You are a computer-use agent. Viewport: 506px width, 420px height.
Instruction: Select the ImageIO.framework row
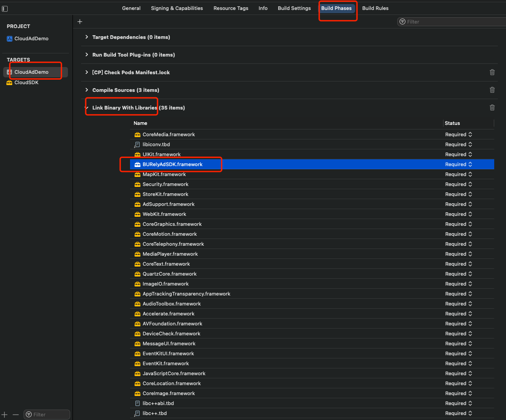tap(312, 284)
